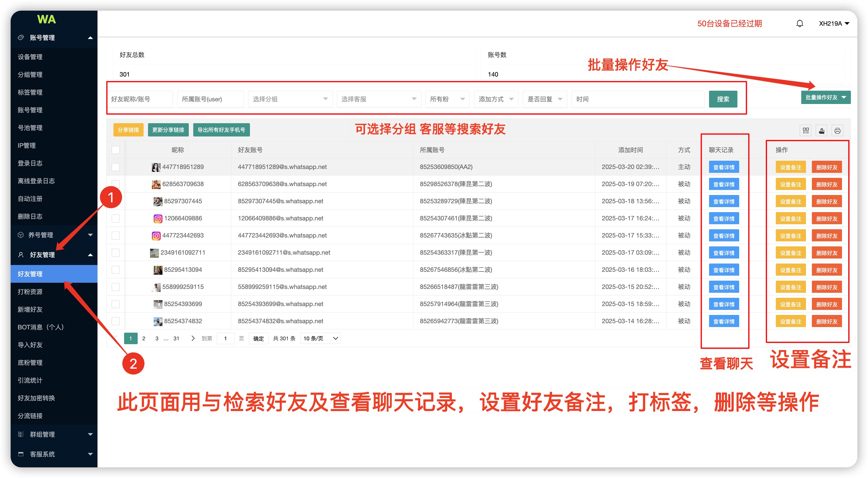Check the row checkbox for 85254374832
The width and height of the screenshot is (868, 478).
[116, 321]
